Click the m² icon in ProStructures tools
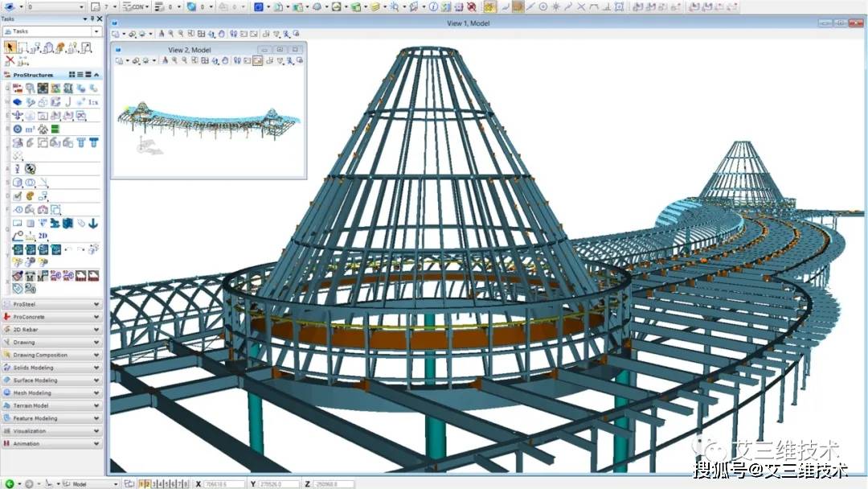This screenshot has height=489, width=868. click(x=30, y=129)
